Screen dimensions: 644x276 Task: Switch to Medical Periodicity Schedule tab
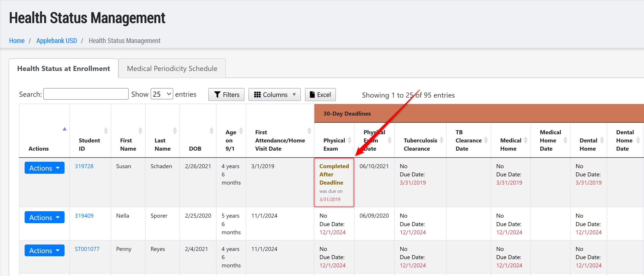click(172, 69)
